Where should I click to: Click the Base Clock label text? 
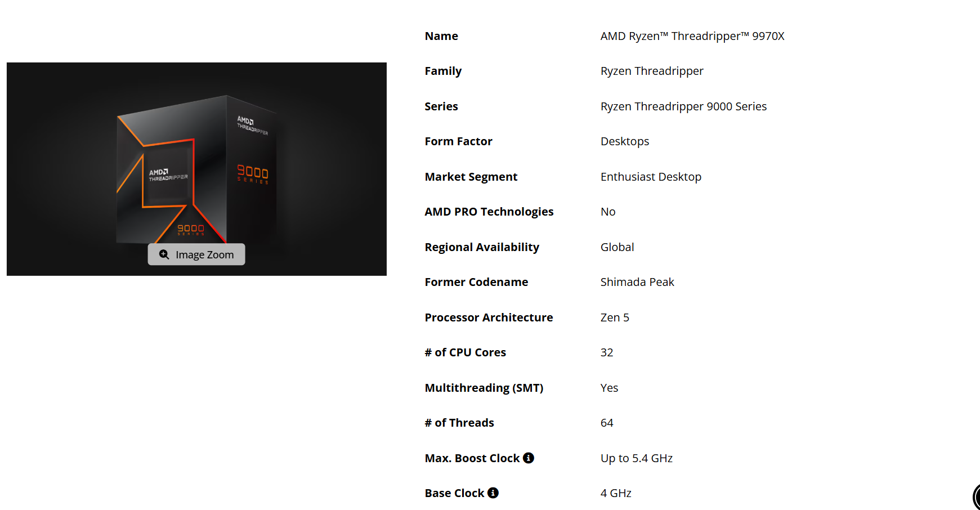[454, 493]
